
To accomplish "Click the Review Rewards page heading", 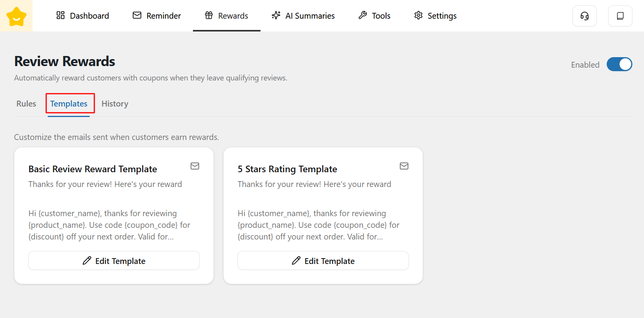I will tap(65, 61).
